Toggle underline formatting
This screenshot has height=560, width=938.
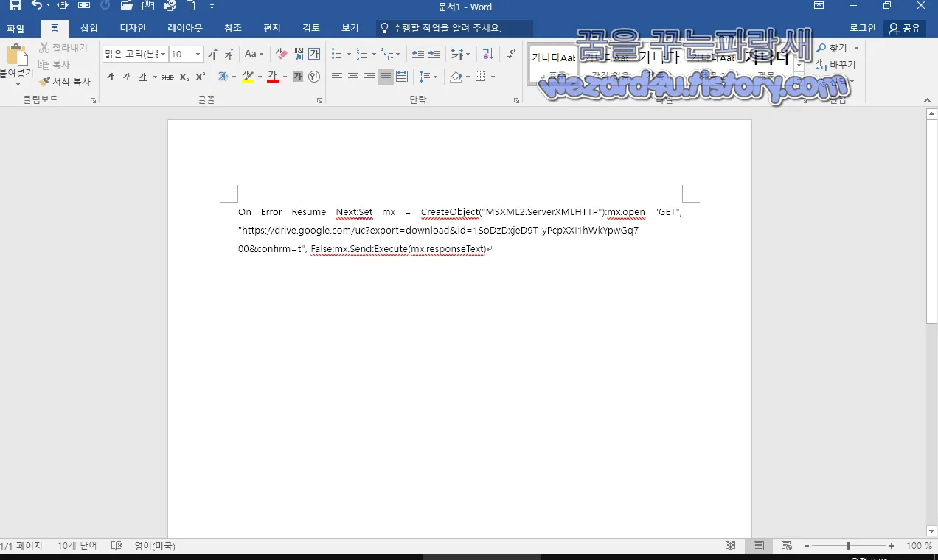pos(143,77)
